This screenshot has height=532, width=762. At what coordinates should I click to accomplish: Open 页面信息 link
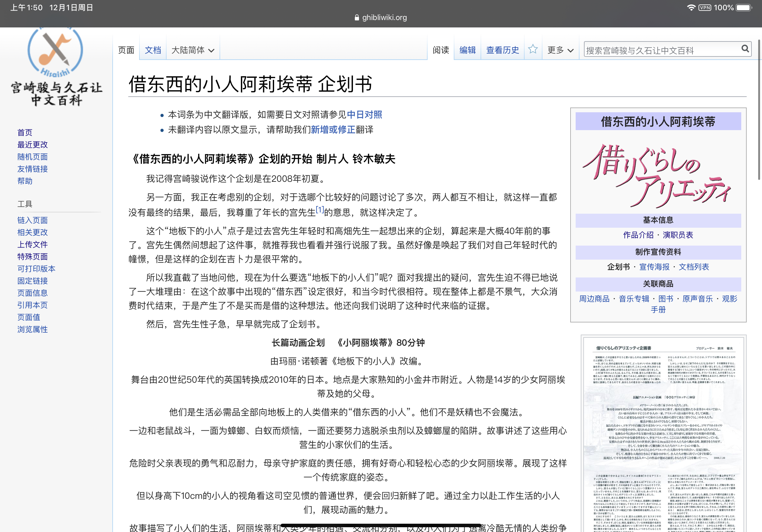[33, 293]
